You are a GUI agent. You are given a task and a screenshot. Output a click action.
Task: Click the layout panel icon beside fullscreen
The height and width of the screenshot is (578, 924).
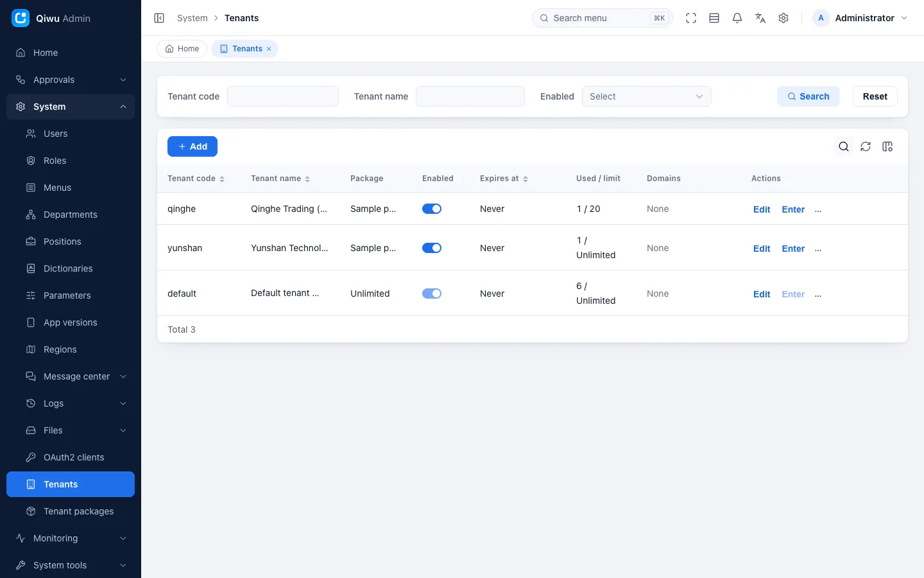pyautogui.click(x=714, y=18)
